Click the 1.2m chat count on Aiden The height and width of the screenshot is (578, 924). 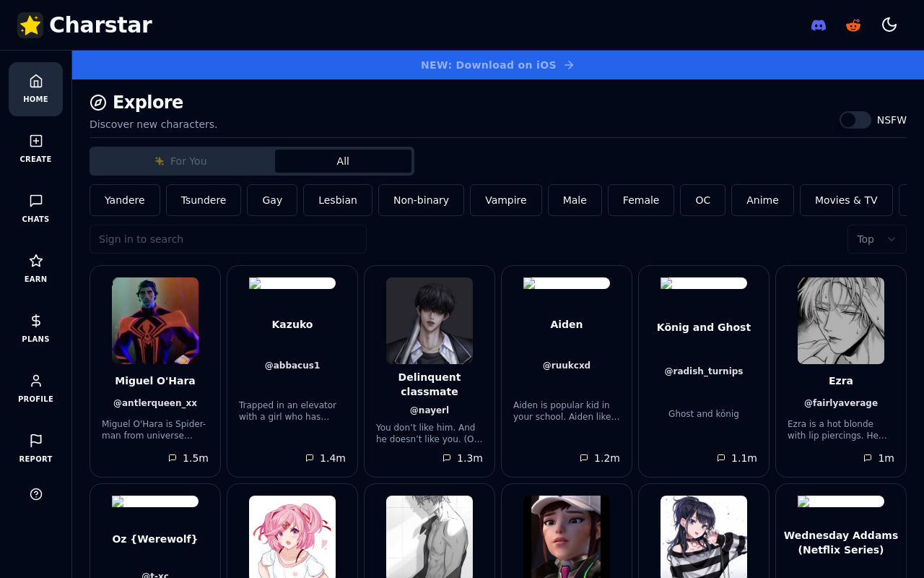(x=607, y=458)
